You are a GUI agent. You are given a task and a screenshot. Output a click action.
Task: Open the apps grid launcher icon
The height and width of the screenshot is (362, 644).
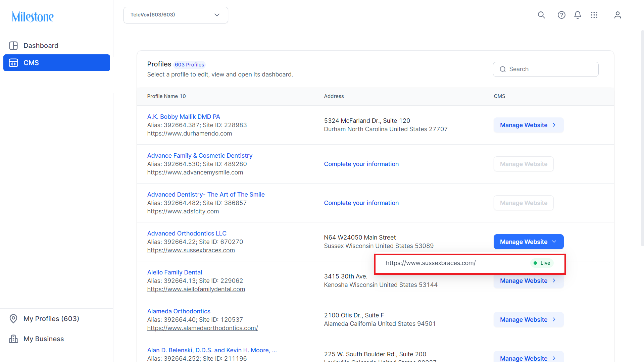[594, 15]
